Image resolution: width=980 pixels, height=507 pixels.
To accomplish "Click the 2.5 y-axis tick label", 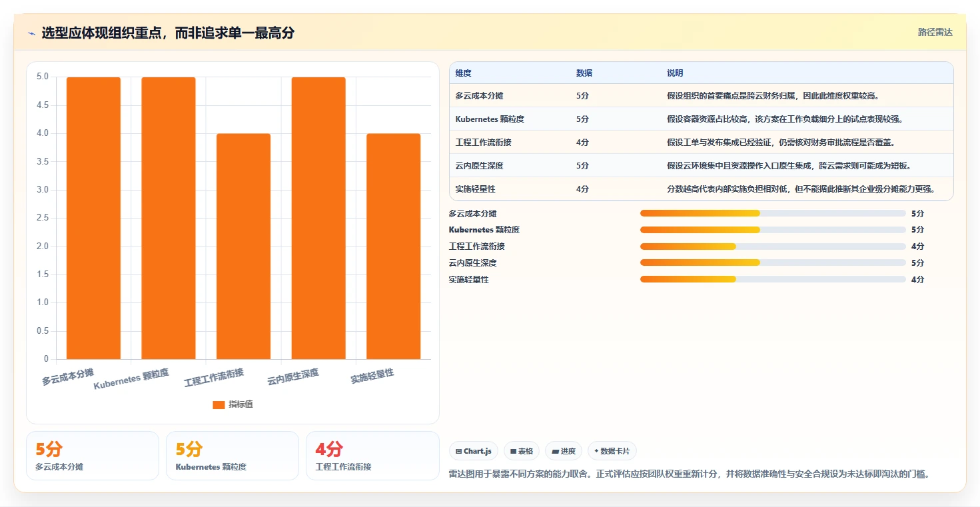I will click(42, 218).
